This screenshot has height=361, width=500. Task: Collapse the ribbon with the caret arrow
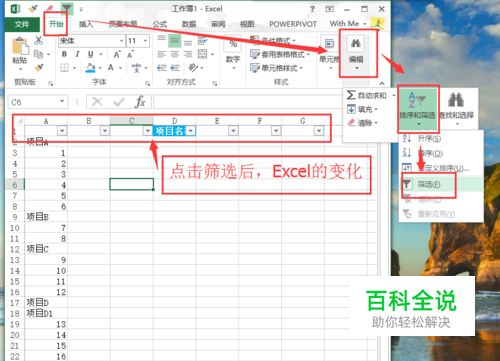pyautogui.click(x=382, y=83)
